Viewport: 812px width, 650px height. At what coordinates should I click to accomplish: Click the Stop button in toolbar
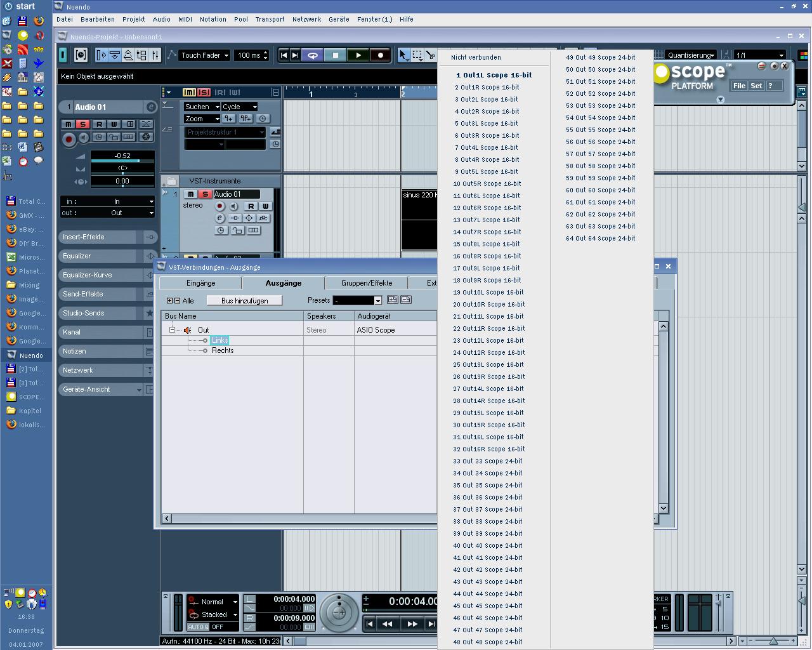336,55
